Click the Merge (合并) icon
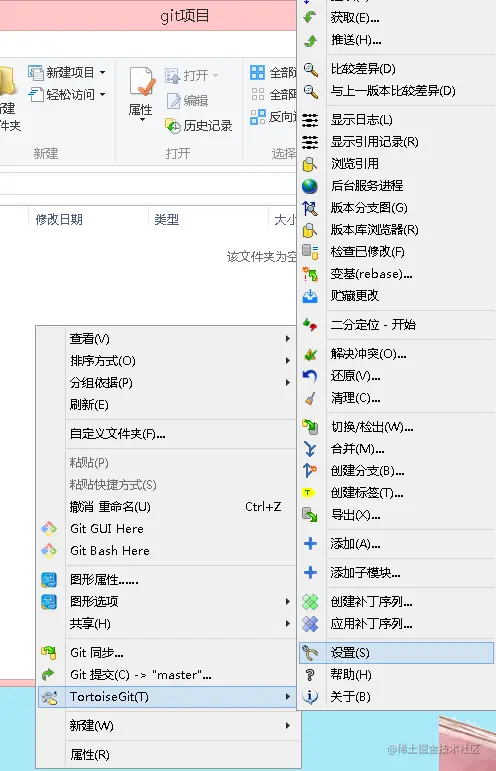Viewport: 496px width, 771px height. 310,449
